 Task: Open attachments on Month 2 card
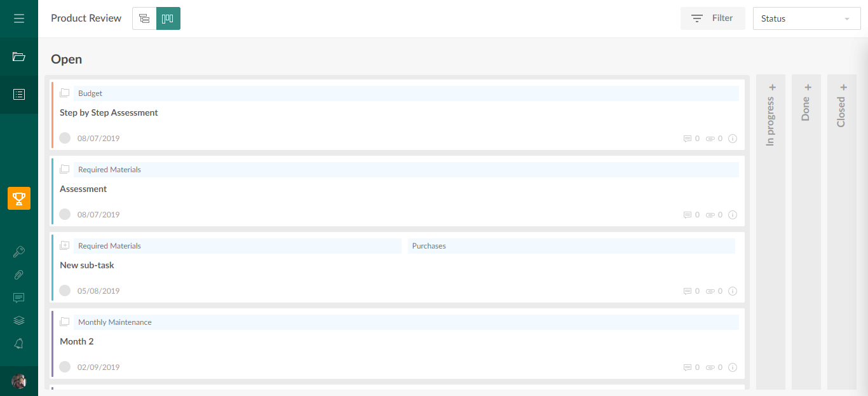pos(714,367)
